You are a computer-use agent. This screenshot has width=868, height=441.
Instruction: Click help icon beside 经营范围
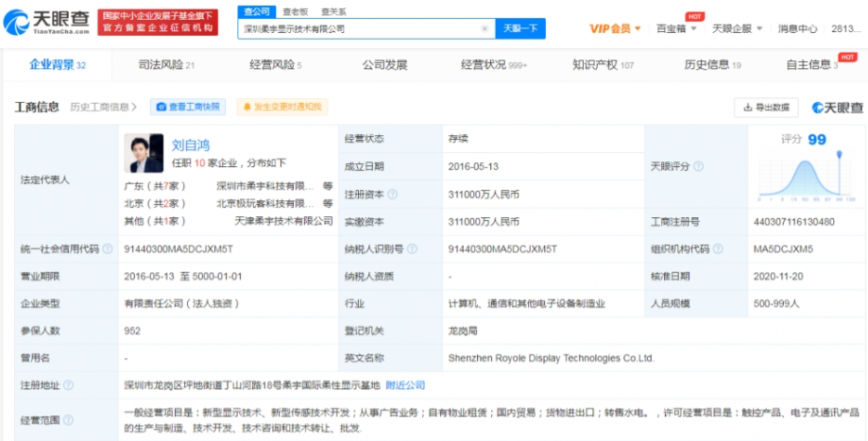coord(68,420)
